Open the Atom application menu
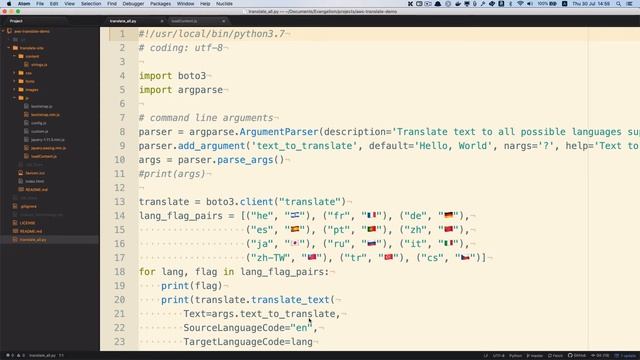The image size is (640, 360). [24, 4]
